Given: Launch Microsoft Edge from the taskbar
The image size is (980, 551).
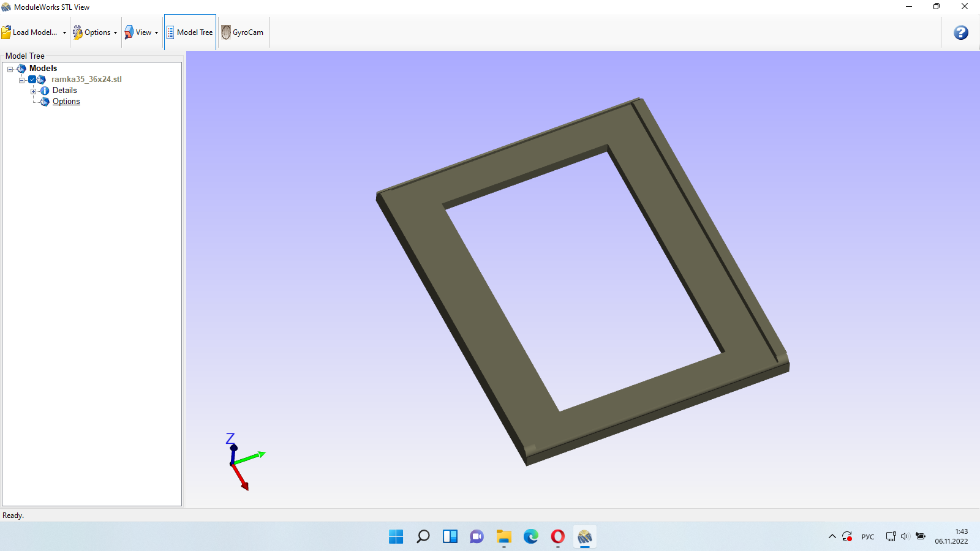Looking at the screenshot, I should point(531,537).
